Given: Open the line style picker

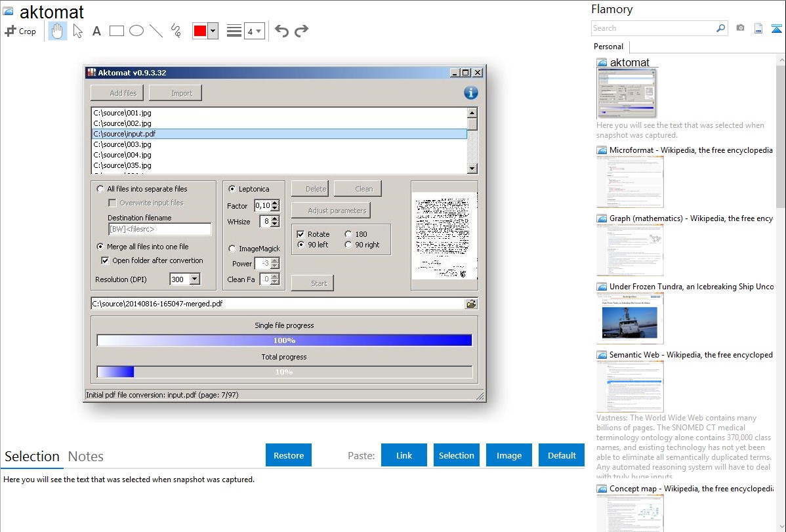Looking at the screenshot, I should pyautogui.click(x=234, y=31).
